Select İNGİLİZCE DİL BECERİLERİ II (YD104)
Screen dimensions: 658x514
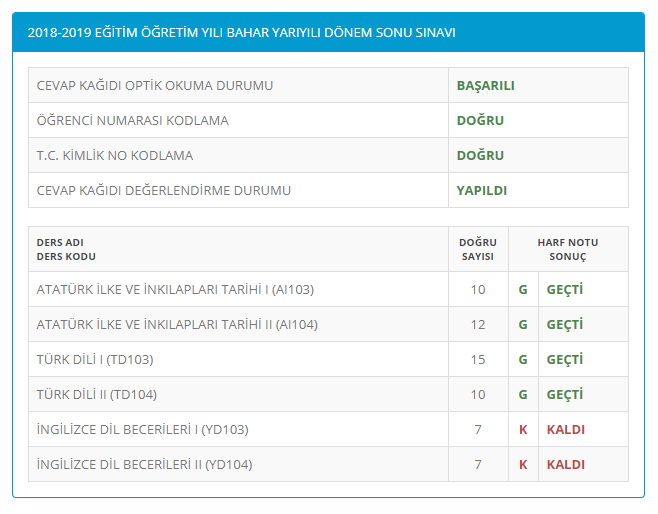144,464
